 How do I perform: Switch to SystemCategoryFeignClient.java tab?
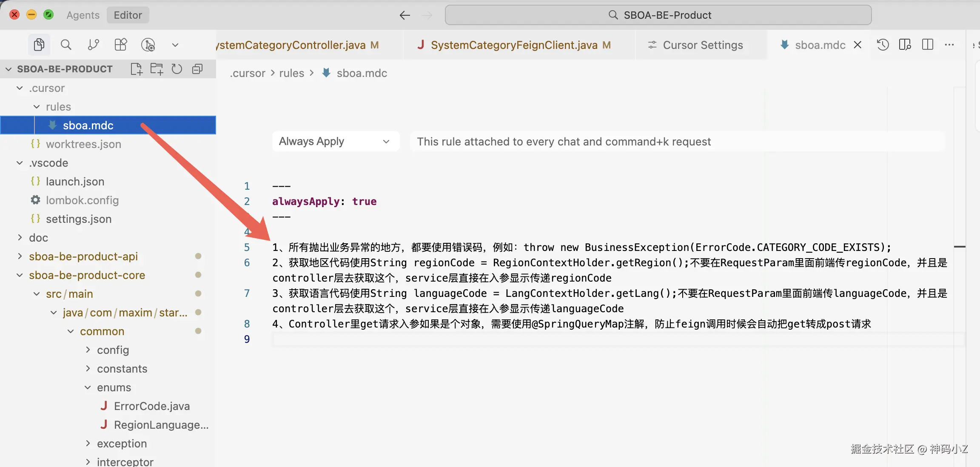514,45
